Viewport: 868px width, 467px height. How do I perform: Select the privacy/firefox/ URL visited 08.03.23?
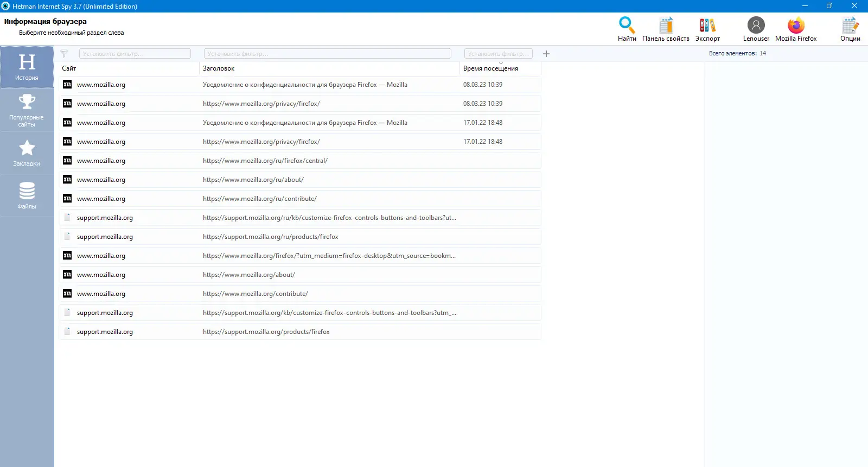coord(261,104)
